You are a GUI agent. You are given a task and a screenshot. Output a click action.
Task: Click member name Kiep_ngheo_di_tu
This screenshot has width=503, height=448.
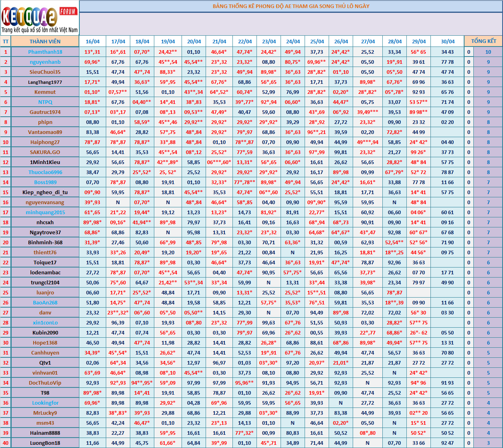point(45,192)
